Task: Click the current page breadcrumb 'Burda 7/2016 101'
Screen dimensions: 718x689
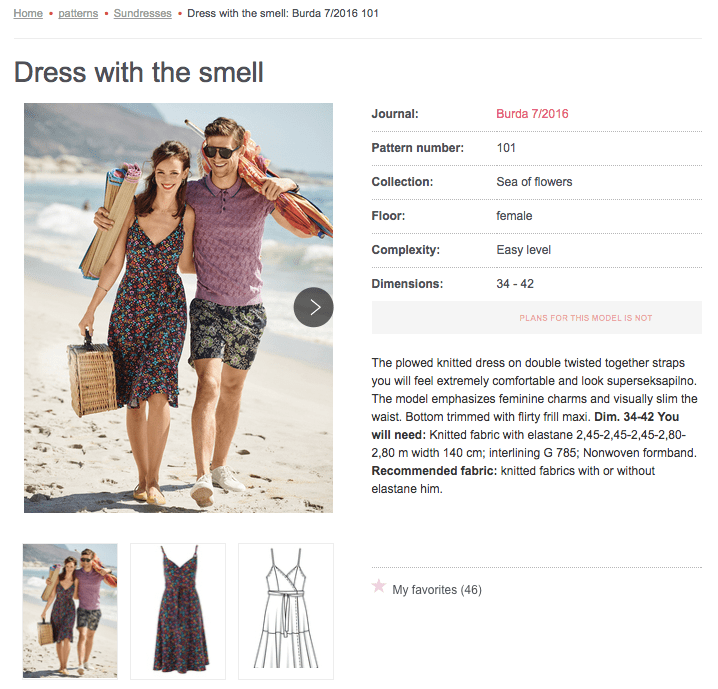Action: coord(282,14)
